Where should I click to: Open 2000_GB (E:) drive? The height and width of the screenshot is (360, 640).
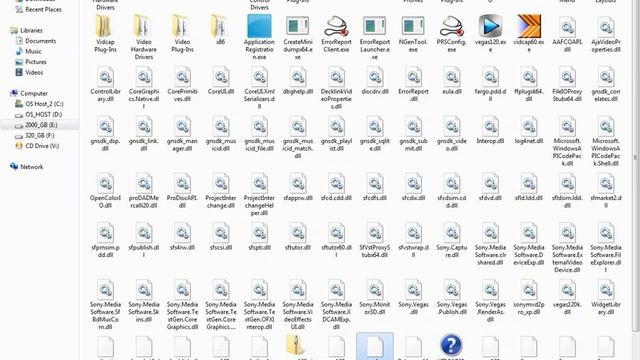click(x=41, y=125)
